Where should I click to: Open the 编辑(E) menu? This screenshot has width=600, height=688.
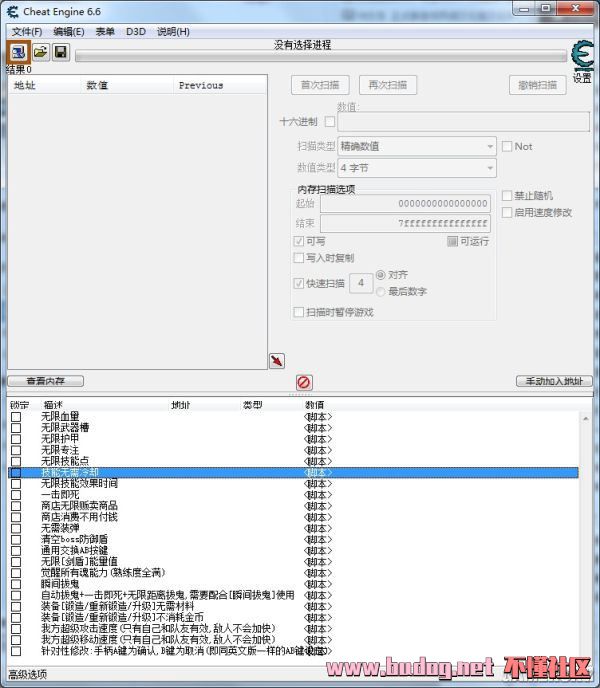[68, 32]
